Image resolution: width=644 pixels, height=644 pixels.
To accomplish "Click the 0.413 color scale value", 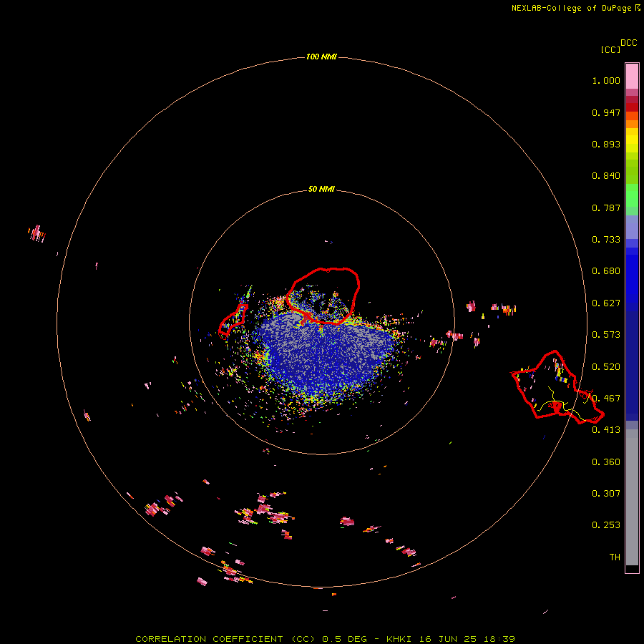I will tap(606, 430).
